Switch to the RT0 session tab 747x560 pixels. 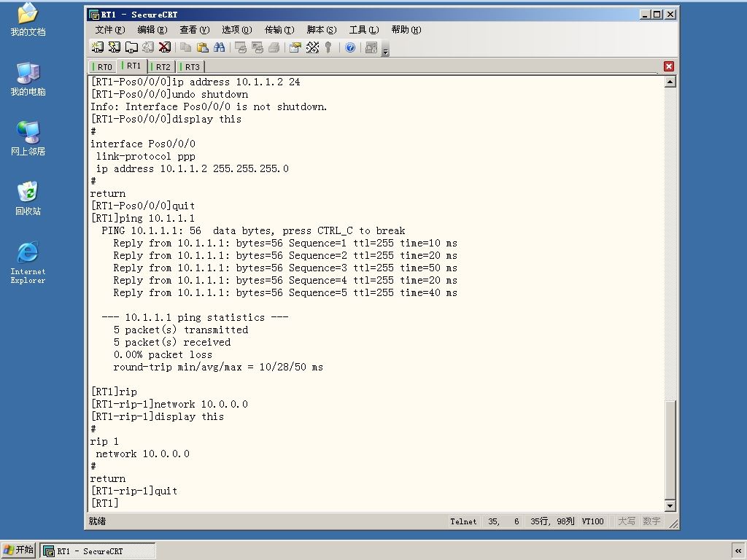click(x=103, y=66)
